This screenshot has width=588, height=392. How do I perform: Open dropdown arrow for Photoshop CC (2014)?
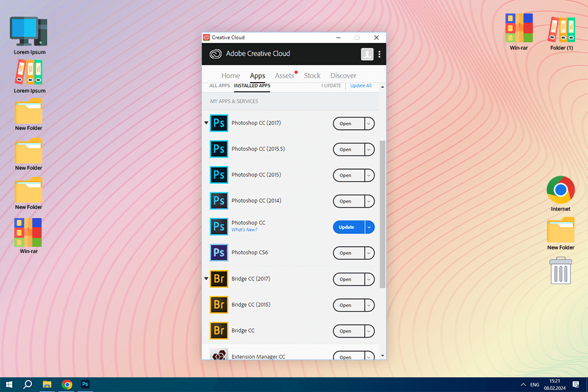(x=369, y=201)
